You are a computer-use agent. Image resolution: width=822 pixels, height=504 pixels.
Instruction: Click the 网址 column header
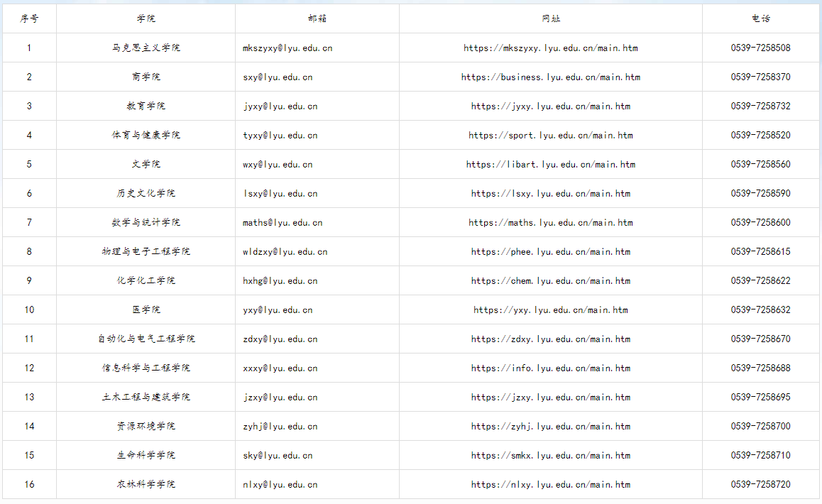click(551, 19)
